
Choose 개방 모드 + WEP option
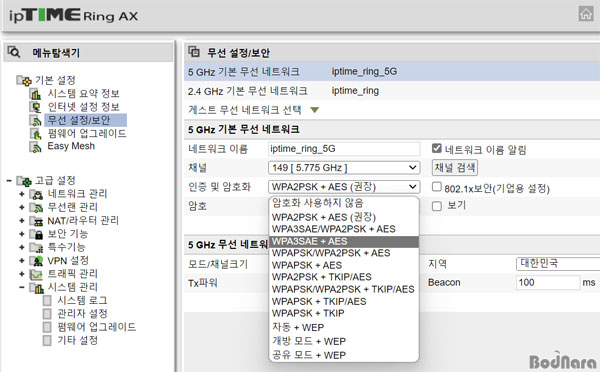344,341
